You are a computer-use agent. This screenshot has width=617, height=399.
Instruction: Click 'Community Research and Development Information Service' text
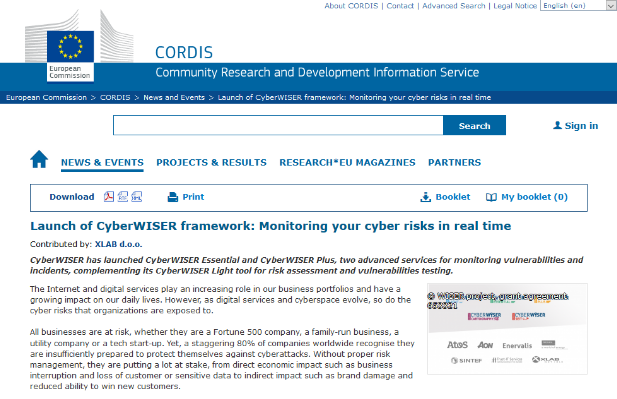[317, 72]
